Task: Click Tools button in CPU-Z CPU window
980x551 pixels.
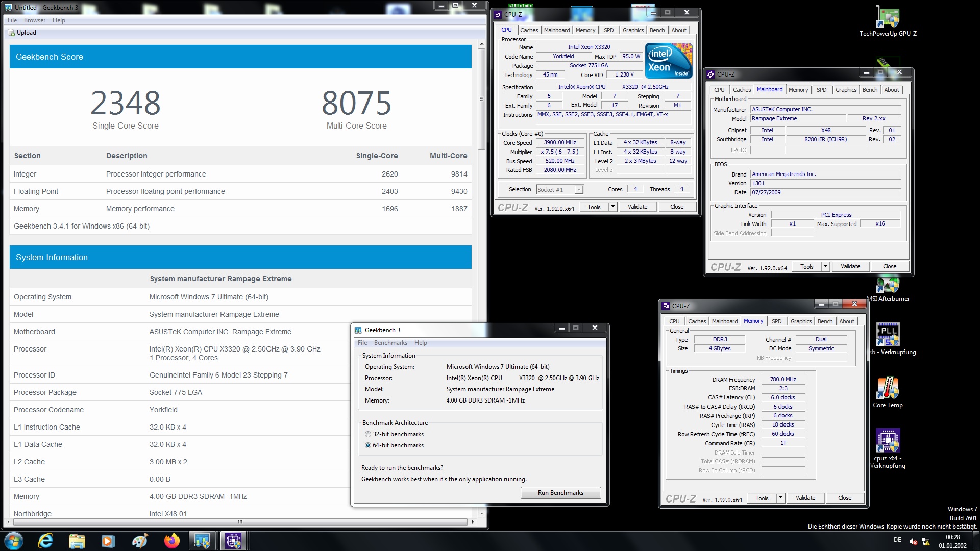Action: (x=594, y=207)
